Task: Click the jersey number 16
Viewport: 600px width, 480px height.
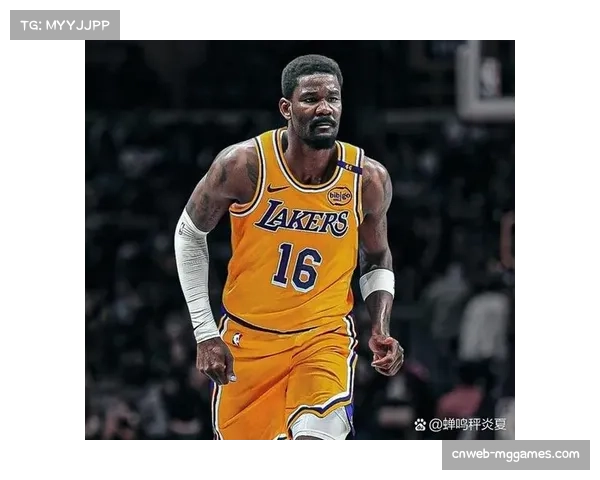Action: point(297,267)
